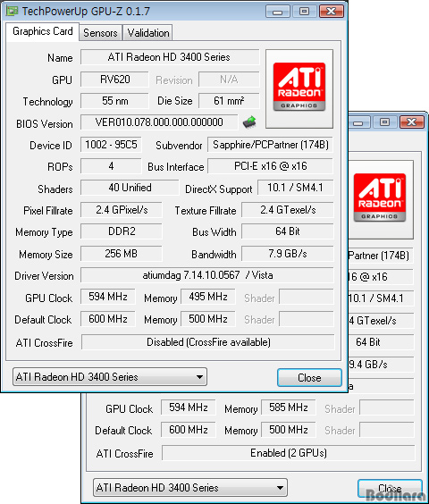The height and width of the screenshot is (504, 429).
Task: Click front window GPU Clock 594 MHz field
Action: click(108, 297)
